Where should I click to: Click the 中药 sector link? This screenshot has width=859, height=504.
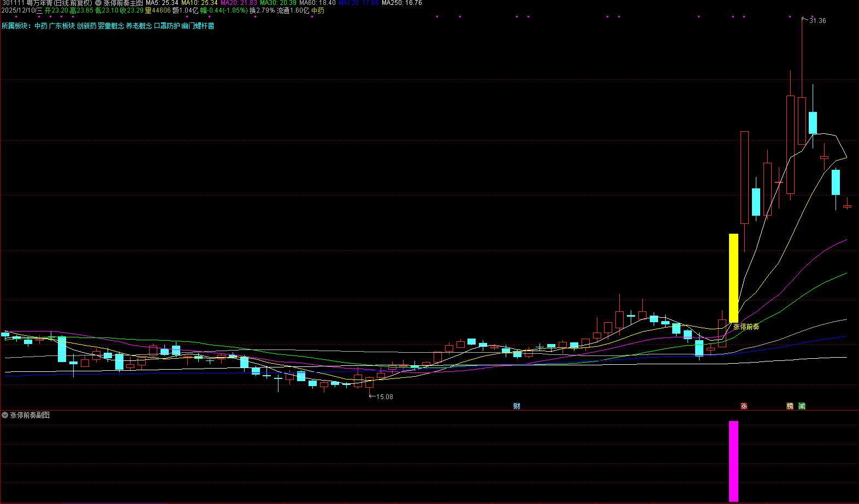[x=41, y=26]
